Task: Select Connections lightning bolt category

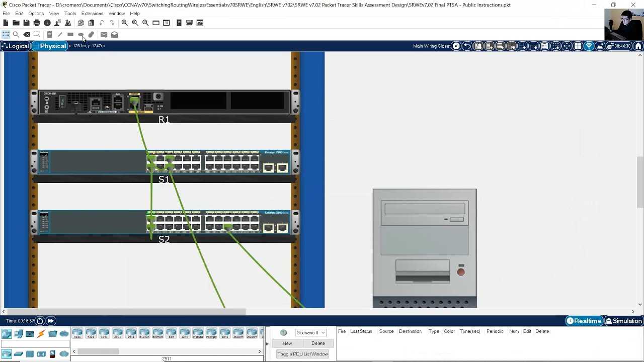Action: (41, 334)
